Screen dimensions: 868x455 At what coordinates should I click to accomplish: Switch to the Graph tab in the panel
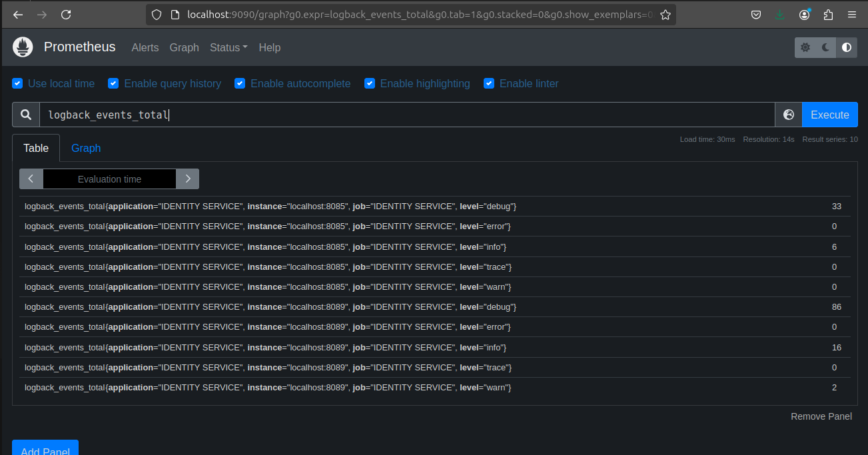pos(86,148)
